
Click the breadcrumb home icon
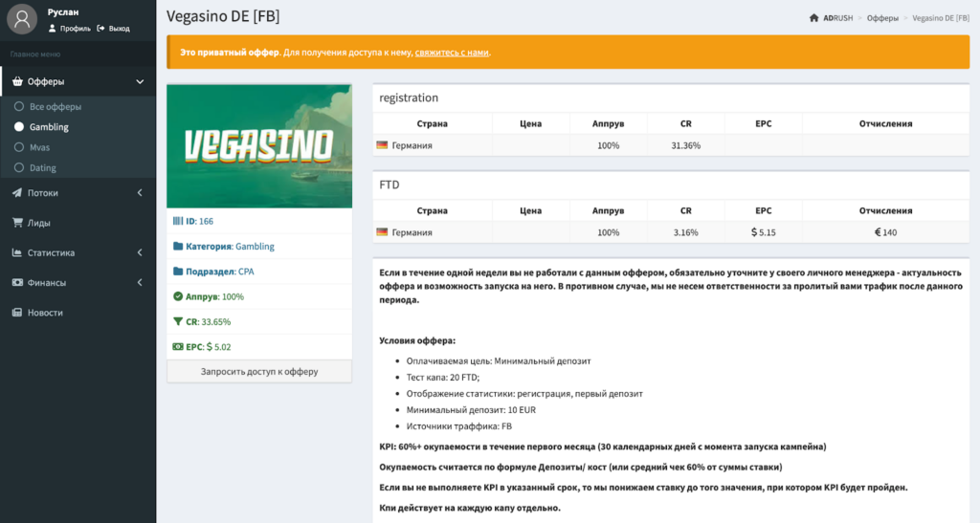tap(813, 18)
